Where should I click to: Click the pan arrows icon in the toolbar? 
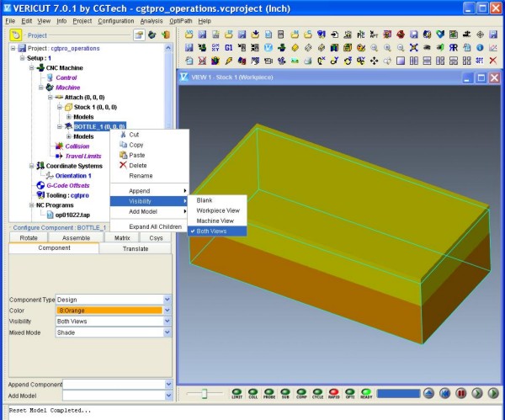374,61
